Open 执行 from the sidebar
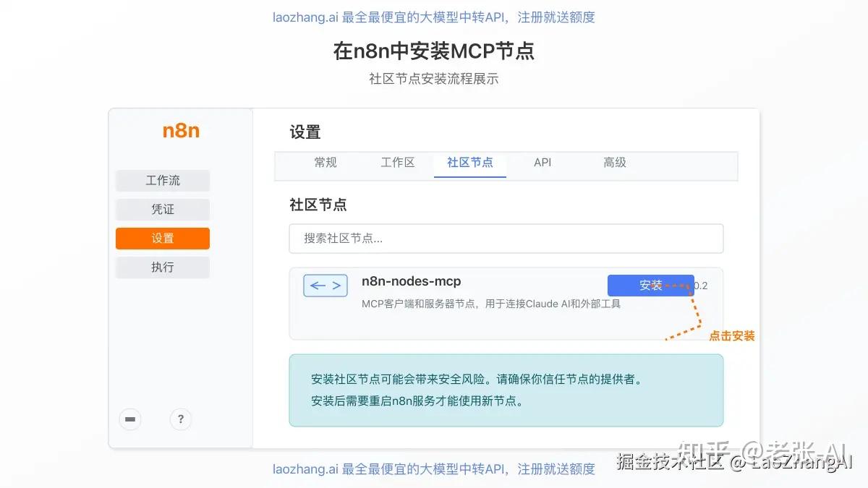 click(x=162, y=267)
